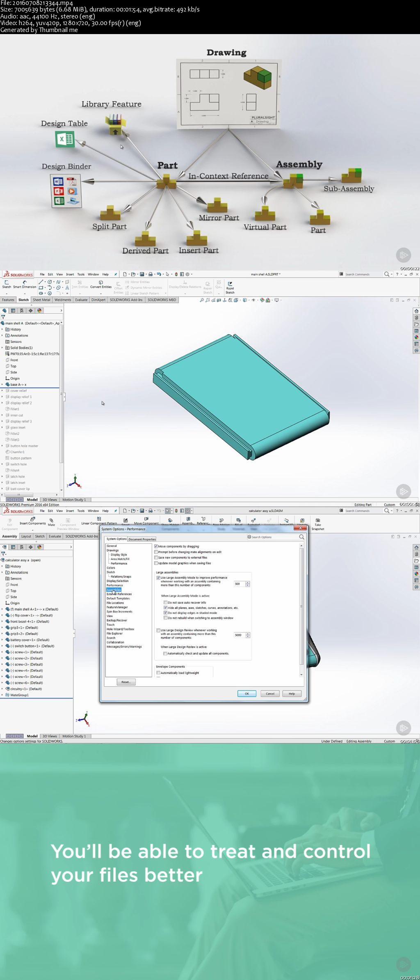Open SOLIDWORKS Resources task pane in part window
Screen dimensions: 420x980
(416, 311)
